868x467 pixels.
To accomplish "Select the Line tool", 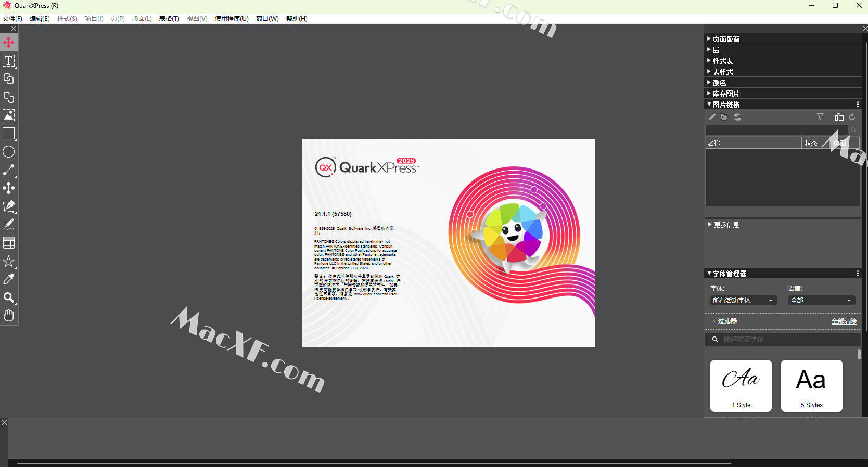I will click(9, 170).
